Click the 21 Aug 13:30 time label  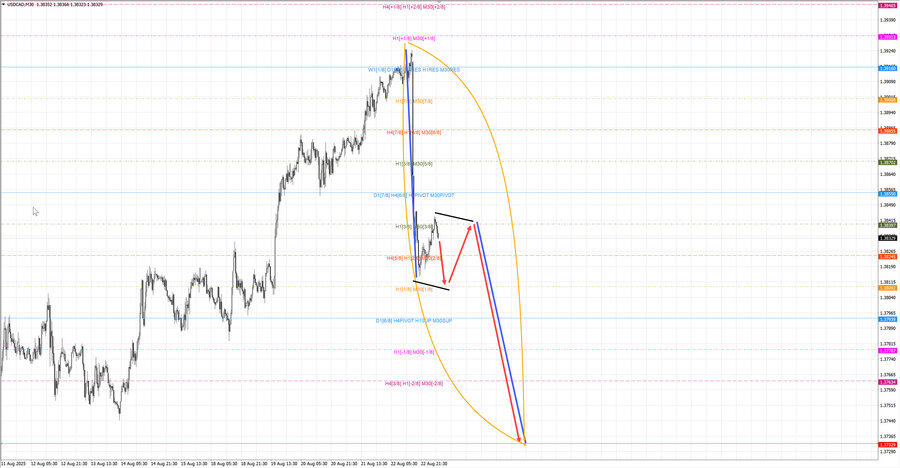[x=374, y=463]
